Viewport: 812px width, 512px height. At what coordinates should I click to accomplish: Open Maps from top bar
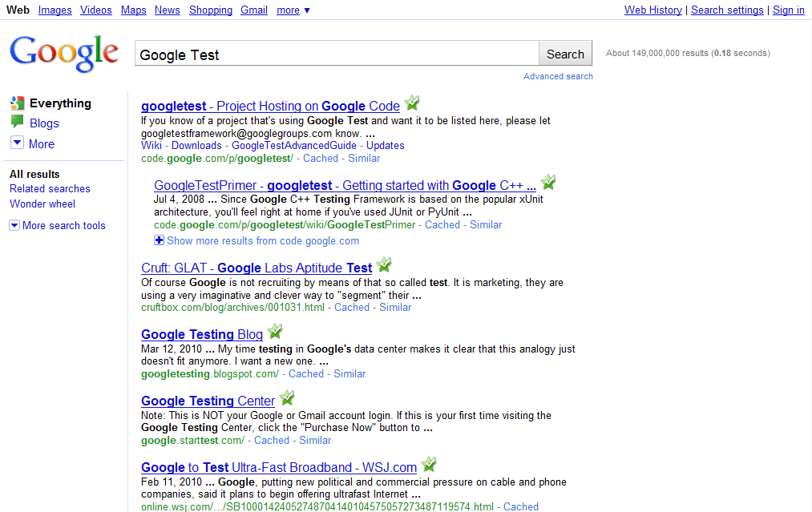134,10
